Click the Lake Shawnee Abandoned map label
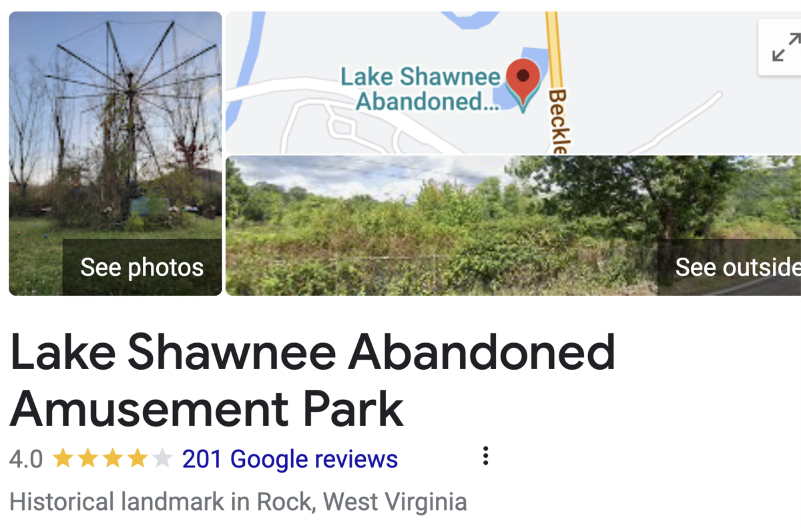 click(421, 89)
